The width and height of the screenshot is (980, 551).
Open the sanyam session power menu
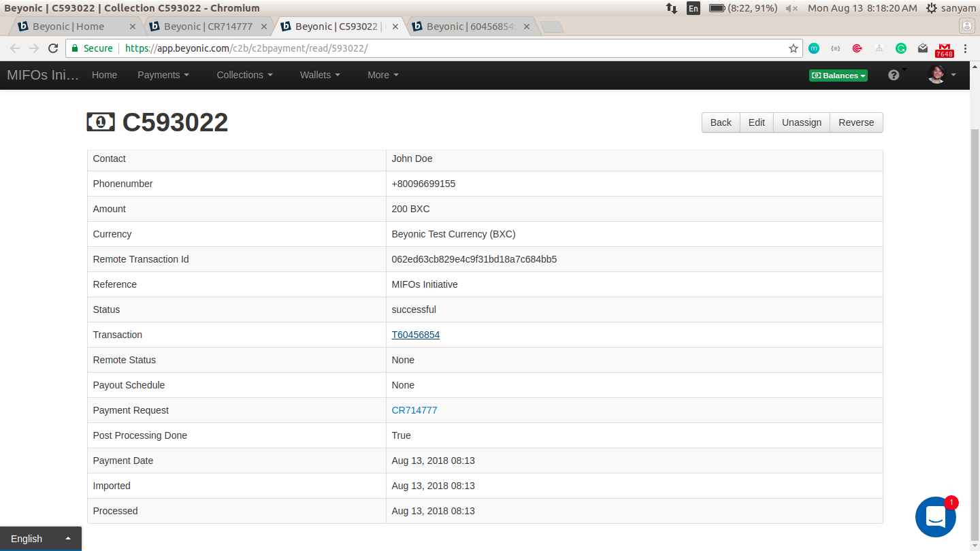pos(951,8)
